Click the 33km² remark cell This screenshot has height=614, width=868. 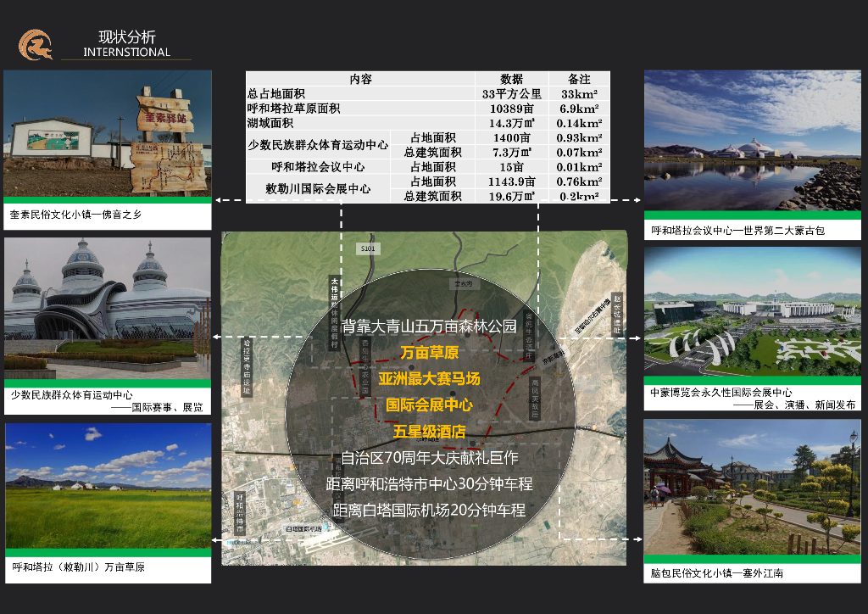(x=579, y=94)
